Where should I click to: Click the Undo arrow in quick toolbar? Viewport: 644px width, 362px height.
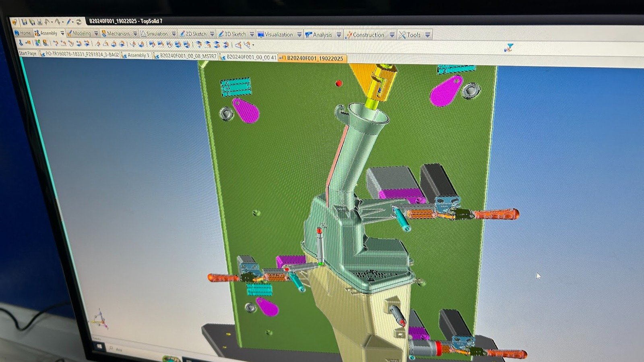(47, 22)
